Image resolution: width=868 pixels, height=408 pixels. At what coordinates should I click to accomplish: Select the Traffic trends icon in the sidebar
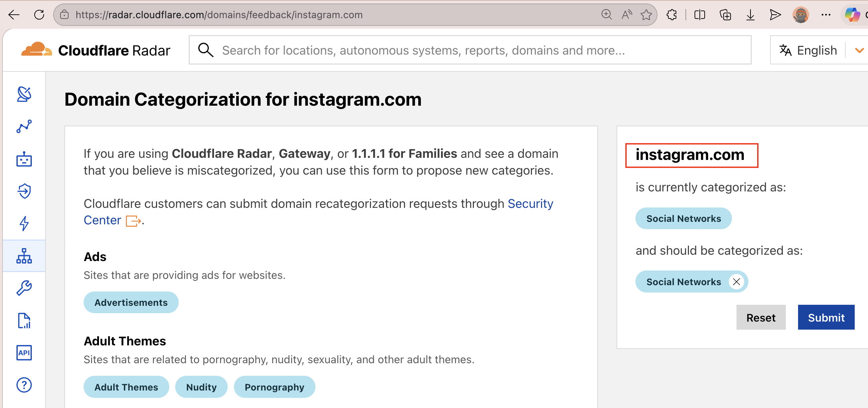click(23, 127)
